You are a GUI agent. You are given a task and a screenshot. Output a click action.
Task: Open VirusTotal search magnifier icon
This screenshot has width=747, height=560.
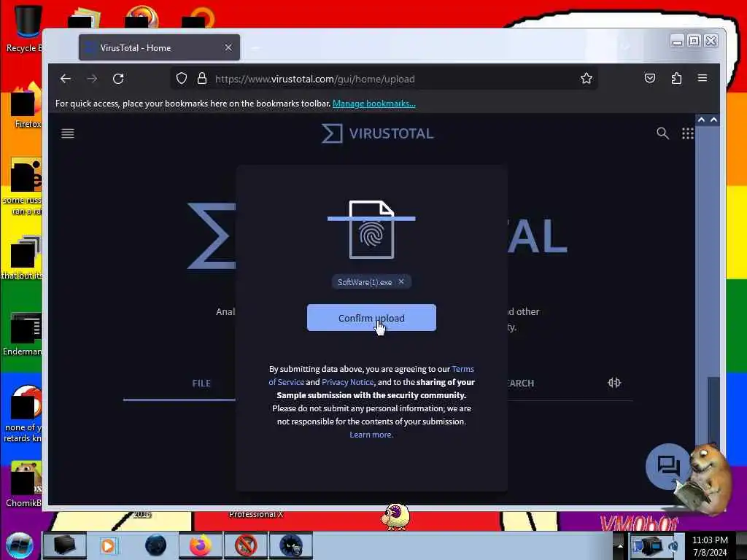pos(662,133)
